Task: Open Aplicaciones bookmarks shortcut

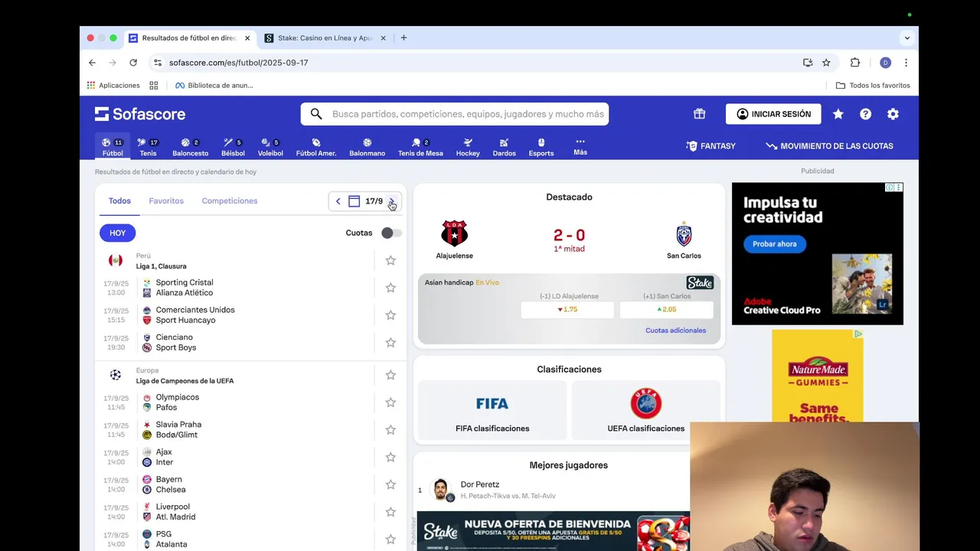Action: pyautogui.click(x=113, y=86)
